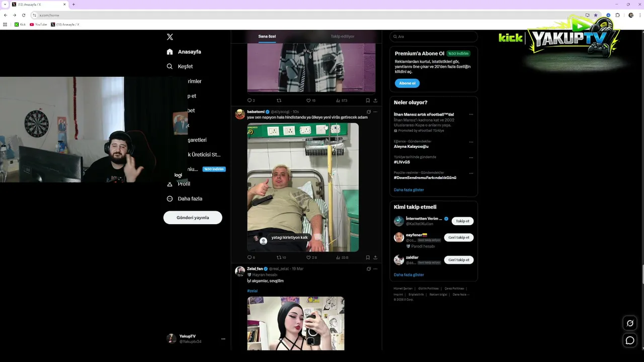This screenshot has width=644, height=362.
Task: Follow back zaldiar with Geri takip et
Action: 459,260
